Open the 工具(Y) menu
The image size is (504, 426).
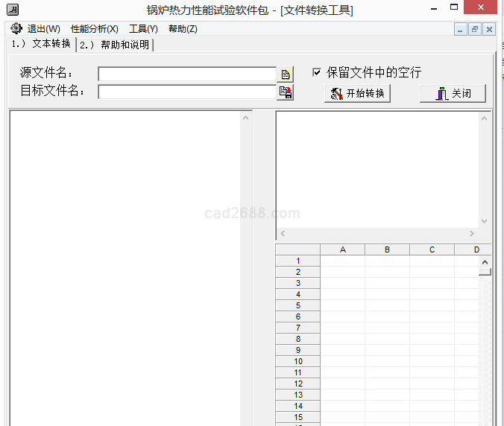143,29
